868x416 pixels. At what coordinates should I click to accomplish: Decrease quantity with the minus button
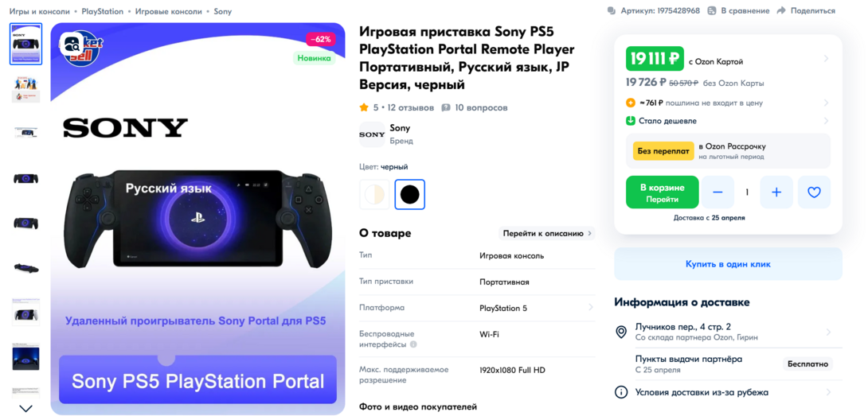718,192
